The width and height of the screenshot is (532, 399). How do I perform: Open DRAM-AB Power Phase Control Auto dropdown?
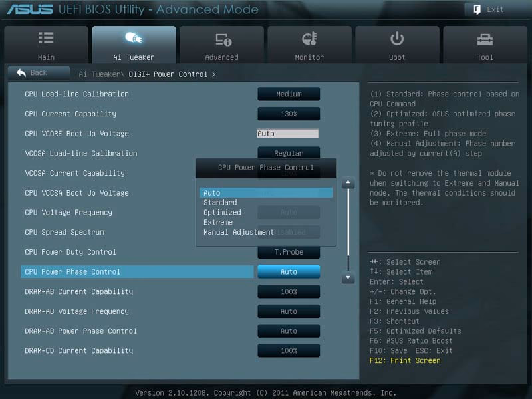[289, 331]
